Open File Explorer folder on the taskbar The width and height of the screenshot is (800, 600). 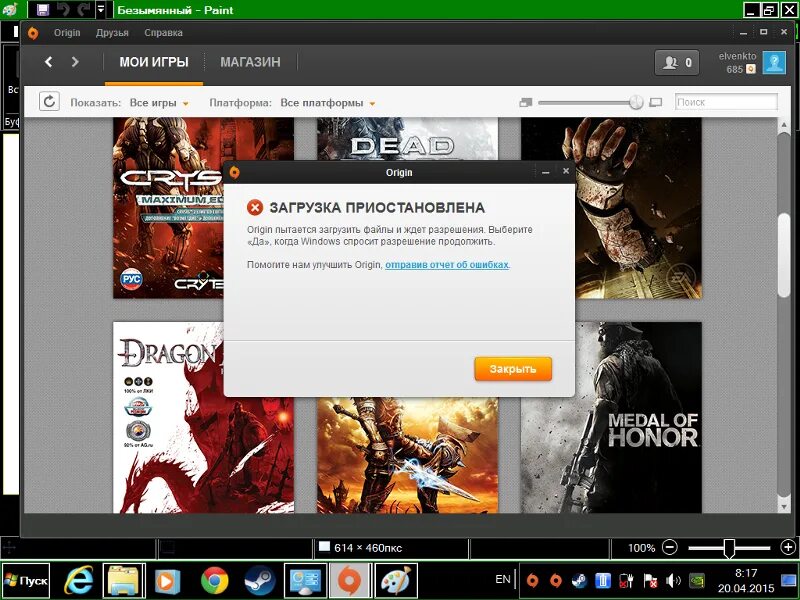(123, 581)
